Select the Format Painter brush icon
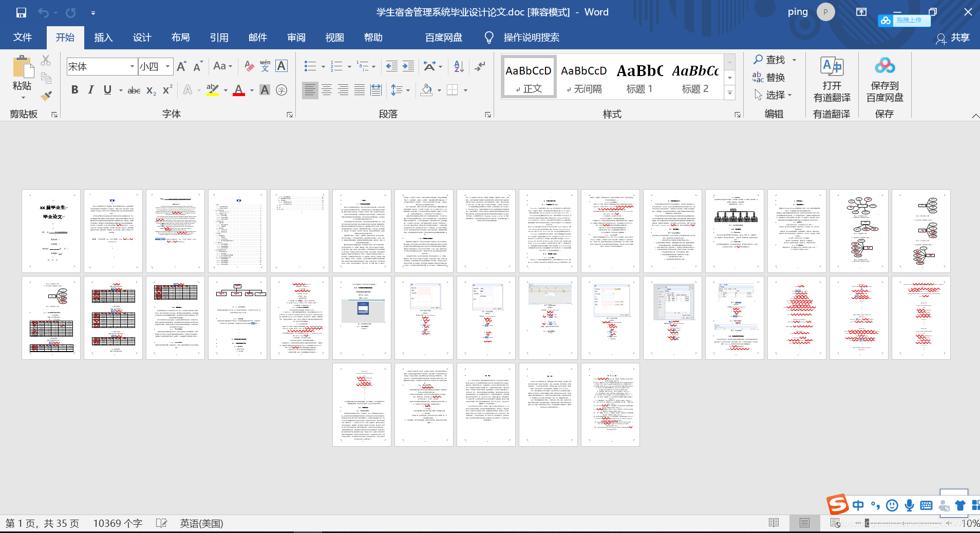The image size is (980, 533). 46,96
